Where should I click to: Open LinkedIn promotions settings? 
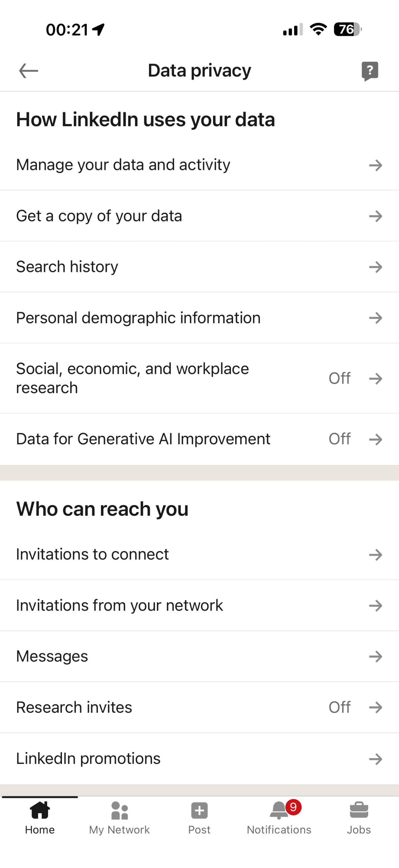[x=88, y=758]
